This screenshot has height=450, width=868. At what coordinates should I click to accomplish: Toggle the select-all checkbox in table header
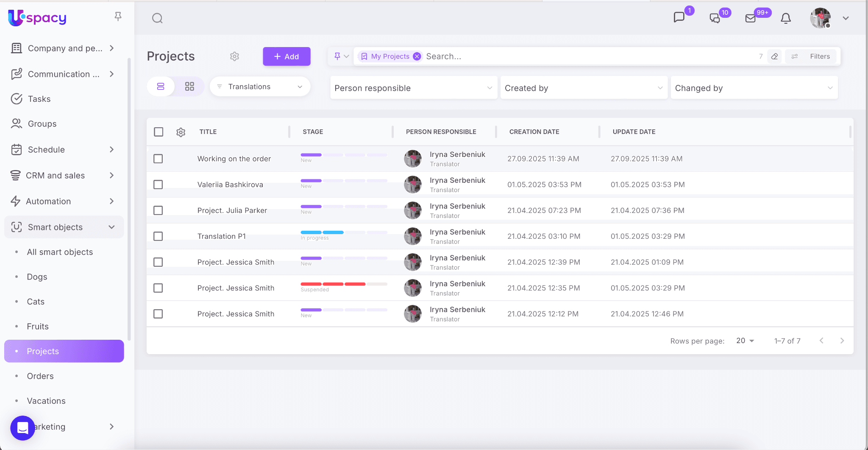tap(159, 132)
